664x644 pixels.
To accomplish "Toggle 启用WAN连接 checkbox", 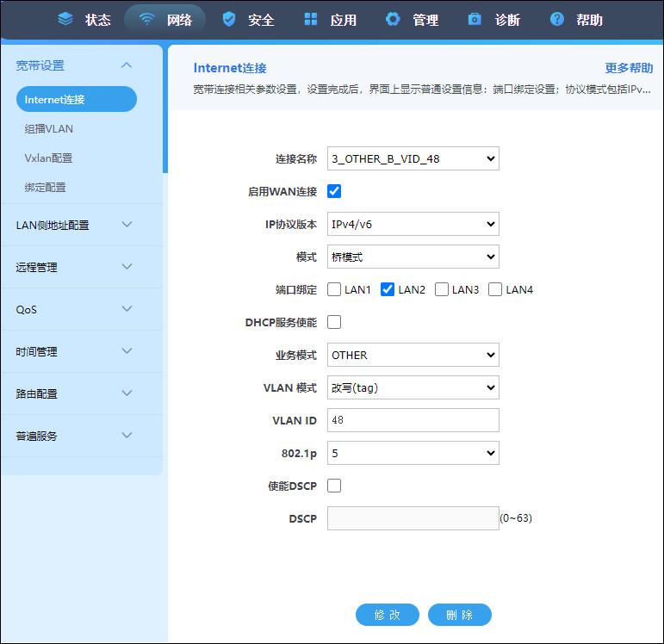I will click(x=334, y=191).
